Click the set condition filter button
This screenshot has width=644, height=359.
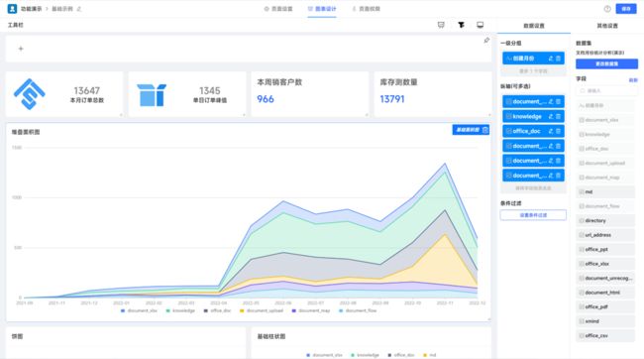pos(533,215)
